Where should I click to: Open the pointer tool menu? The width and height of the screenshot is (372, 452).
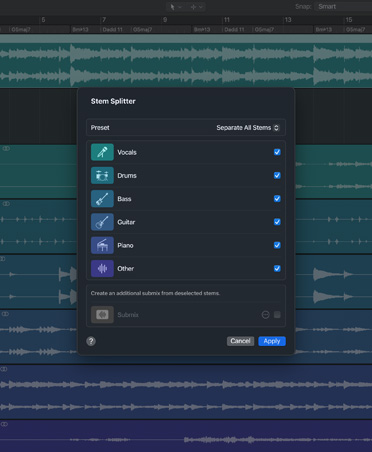175,7
